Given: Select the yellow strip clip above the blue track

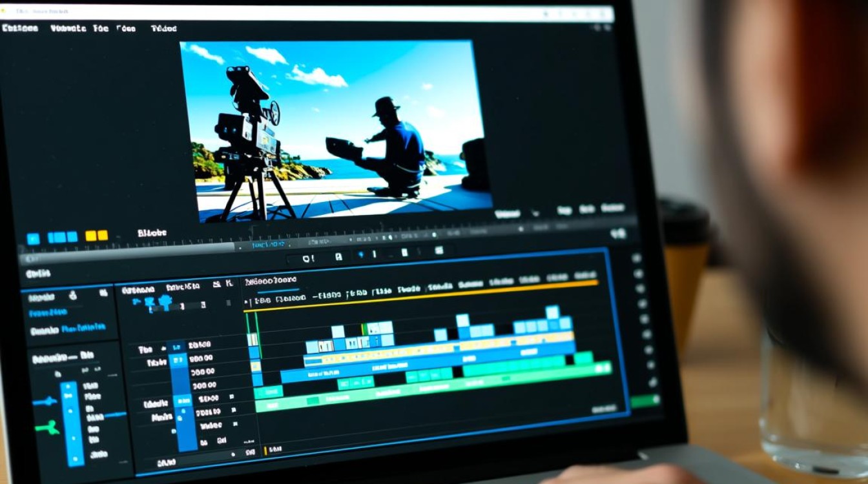Looking at the screenshot, I should [439, 348].
